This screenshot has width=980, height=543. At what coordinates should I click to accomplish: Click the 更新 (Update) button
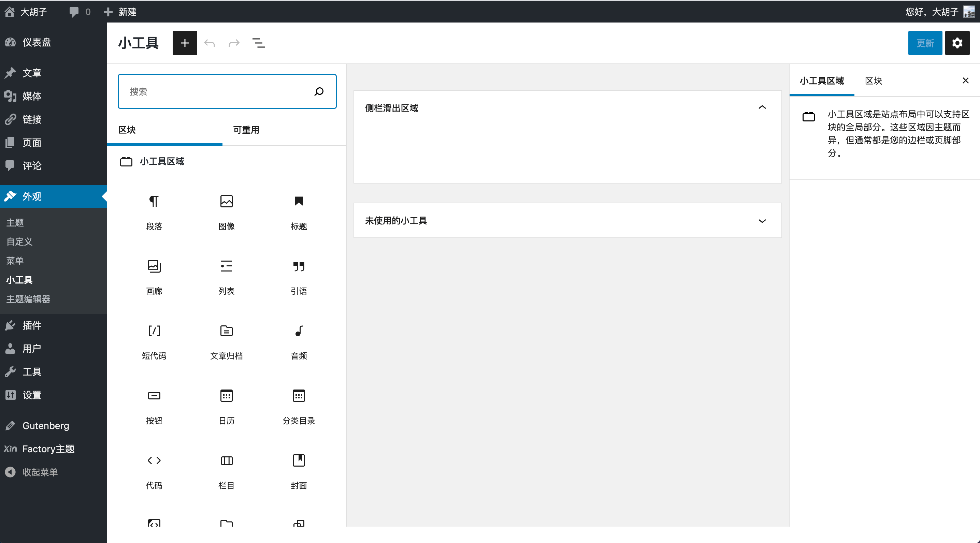click(924, 43)
